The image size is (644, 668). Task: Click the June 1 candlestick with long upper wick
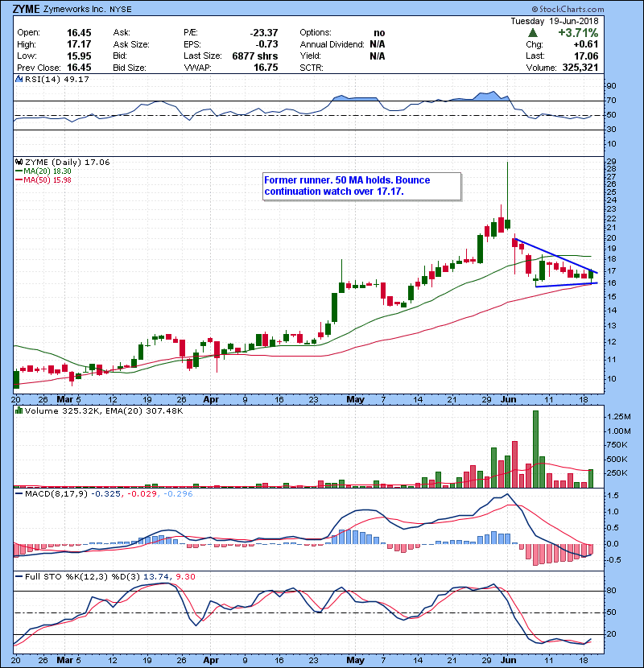[507, 196]
